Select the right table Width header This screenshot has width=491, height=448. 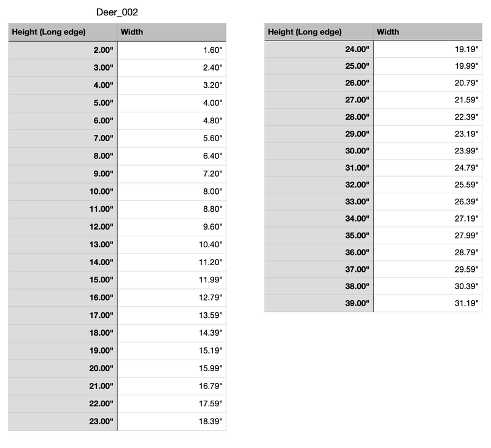(x=428, y=32)
